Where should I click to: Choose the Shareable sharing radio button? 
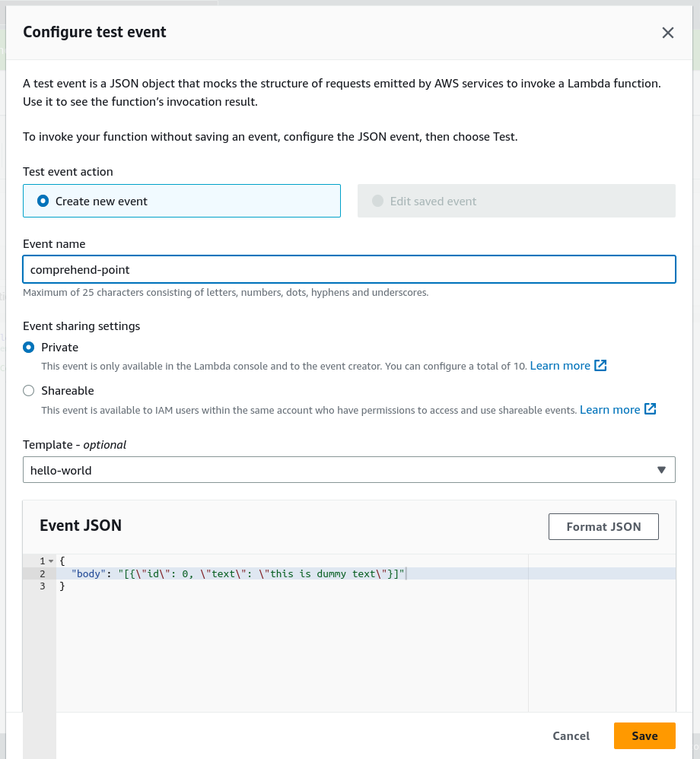(29, 391)
